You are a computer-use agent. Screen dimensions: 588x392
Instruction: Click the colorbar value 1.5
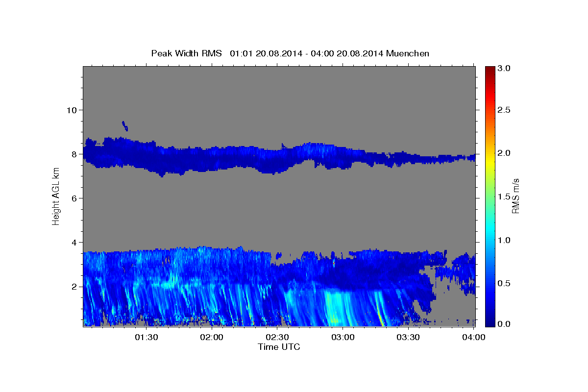505,196
